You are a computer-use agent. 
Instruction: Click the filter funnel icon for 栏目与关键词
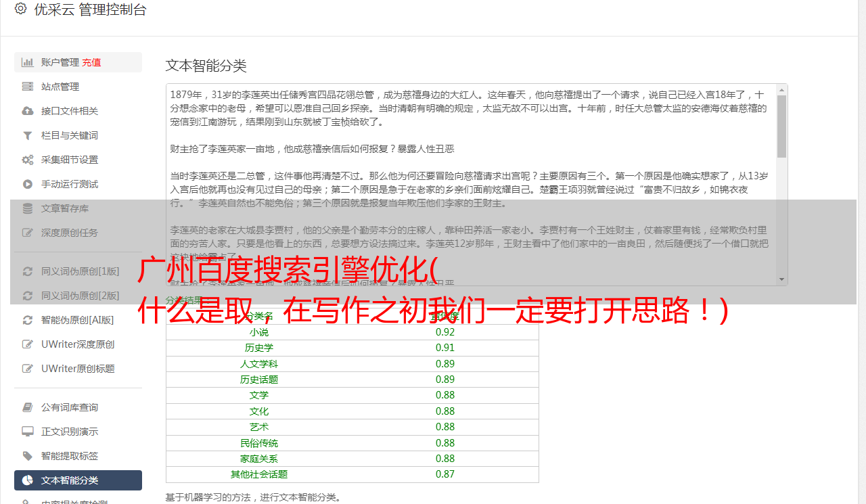point(28,135)
